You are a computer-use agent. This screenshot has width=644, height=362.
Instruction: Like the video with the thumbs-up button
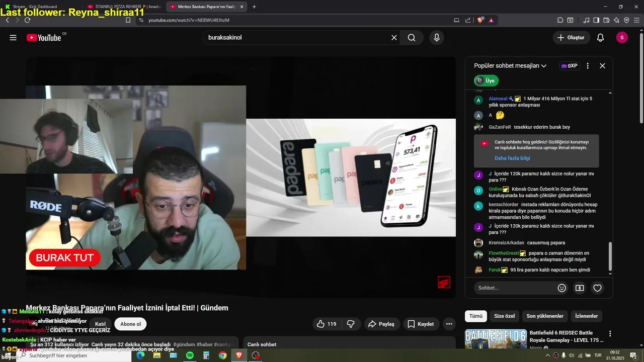coord(326,324)
